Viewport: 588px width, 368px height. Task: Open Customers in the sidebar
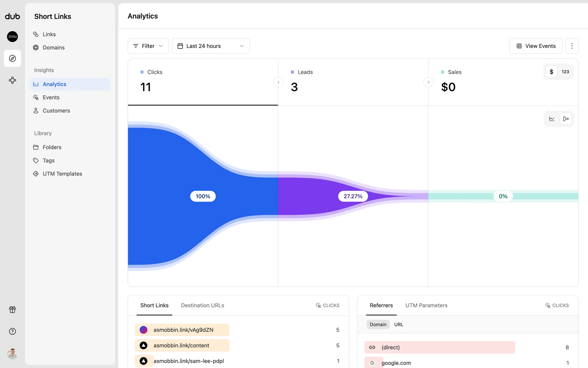pyautogui.click(x=56, y=111)
